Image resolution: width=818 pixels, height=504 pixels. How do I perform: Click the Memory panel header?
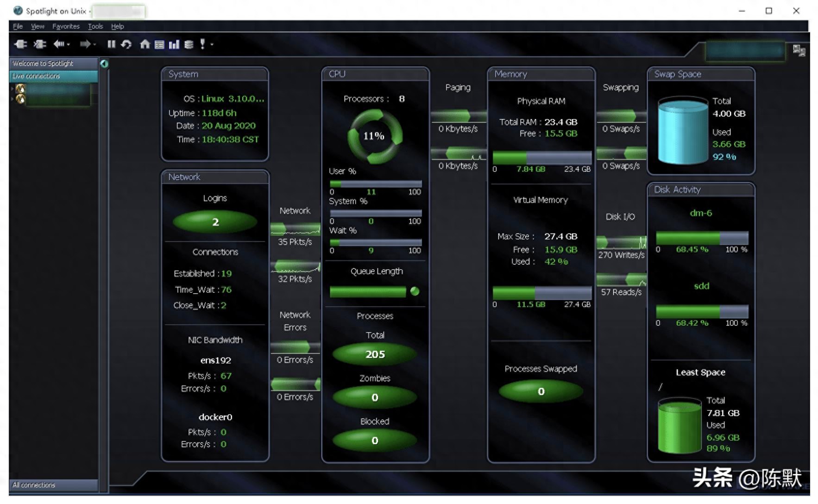pos(541,74)
